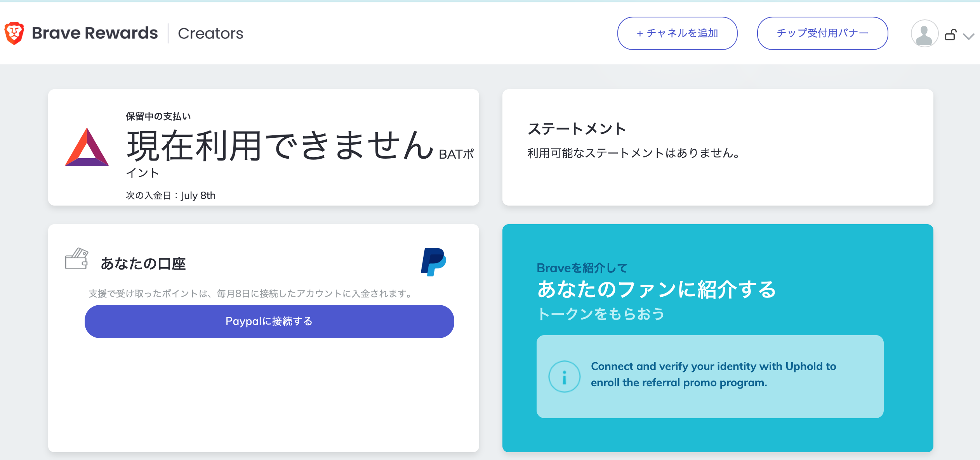980x460 pixels.
Task: Open the user avatar profile icon
Action: (924, 34)
